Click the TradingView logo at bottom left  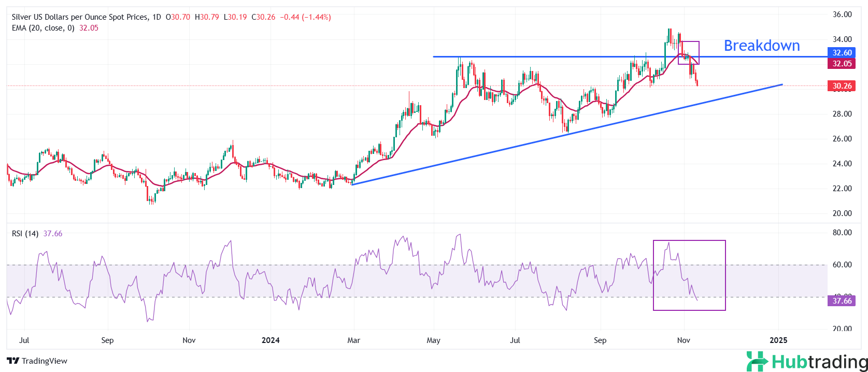click(37, 361)
